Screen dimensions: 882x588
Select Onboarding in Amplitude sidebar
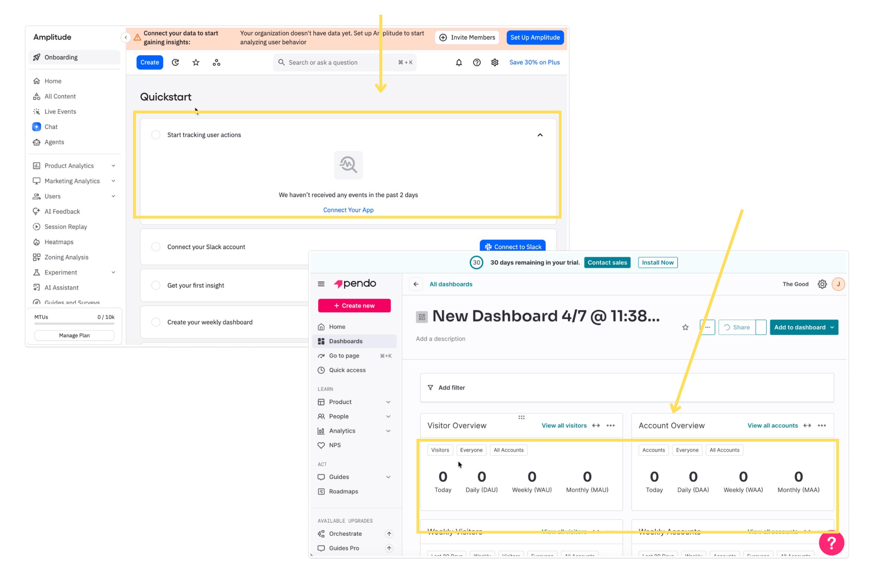click(x=74, y=57)
